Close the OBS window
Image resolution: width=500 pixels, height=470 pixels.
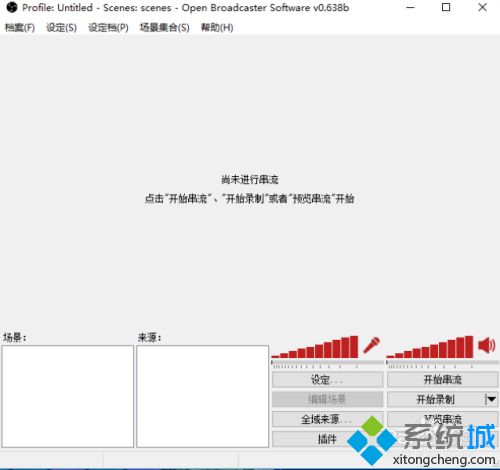[x=482, y=7]
